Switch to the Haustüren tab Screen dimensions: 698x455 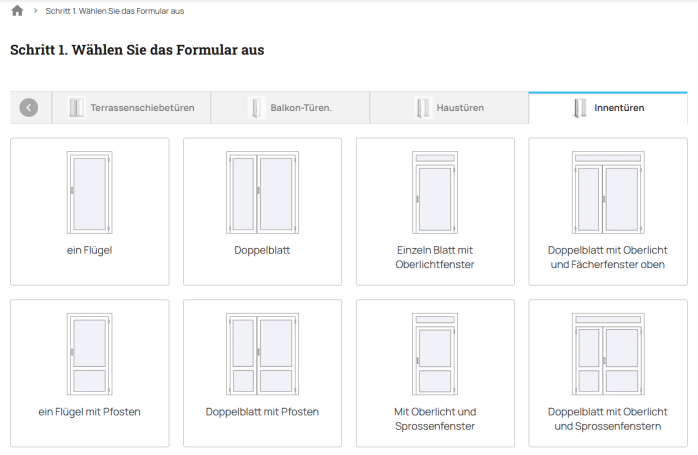pos(449,108)
